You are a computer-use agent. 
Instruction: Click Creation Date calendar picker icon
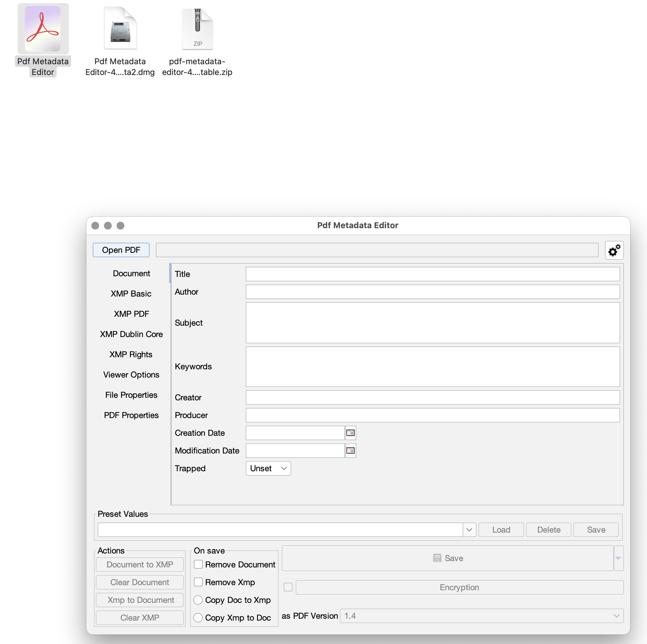[350, 433]
